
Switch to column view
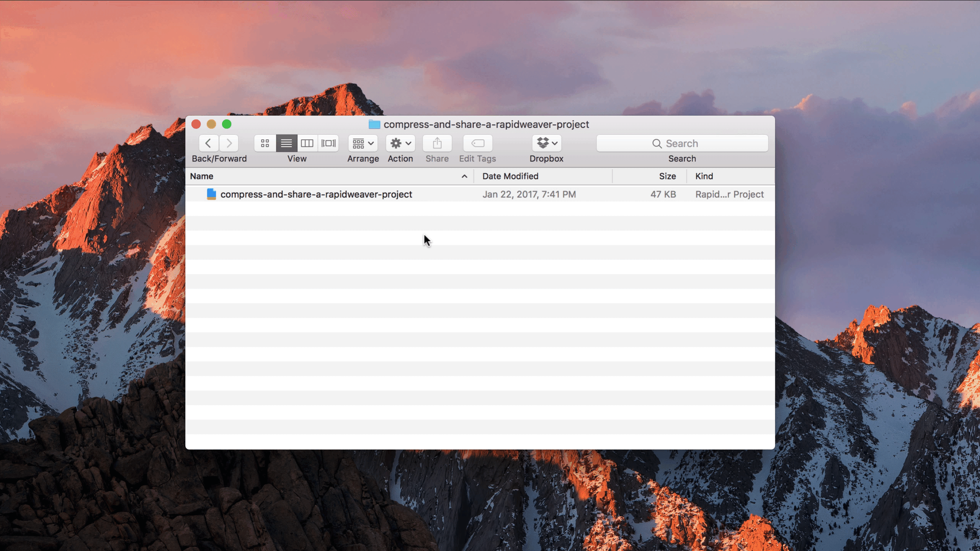point(307,143)
